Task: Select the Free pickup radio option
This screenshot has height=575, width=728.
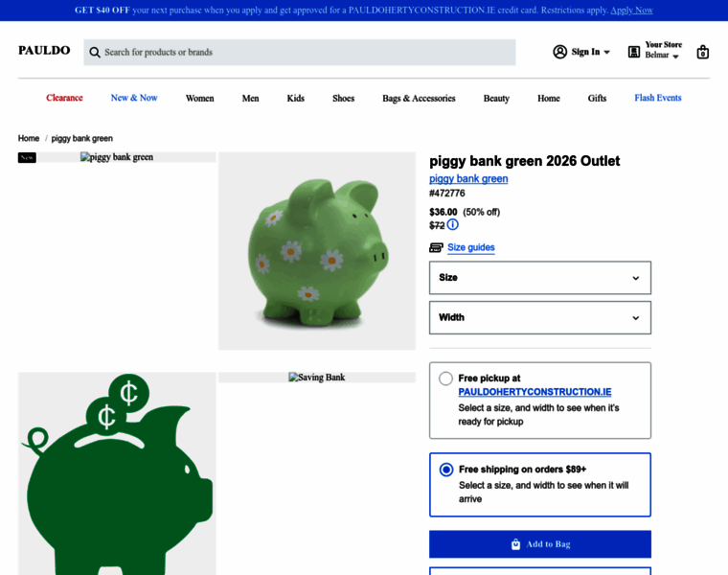Action: tap(445, 379)
